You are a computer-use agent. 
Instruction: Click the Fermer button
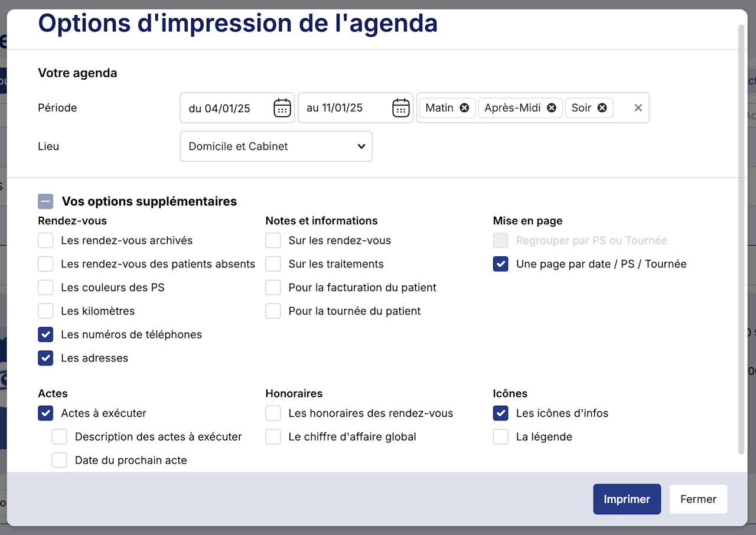698,499
